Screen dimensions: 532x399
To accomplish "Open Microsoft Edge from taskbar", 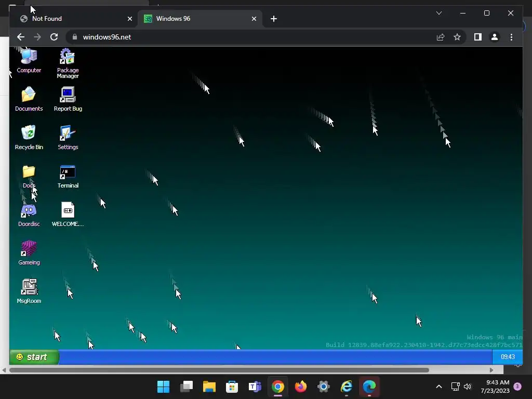I will pos(369,387).
